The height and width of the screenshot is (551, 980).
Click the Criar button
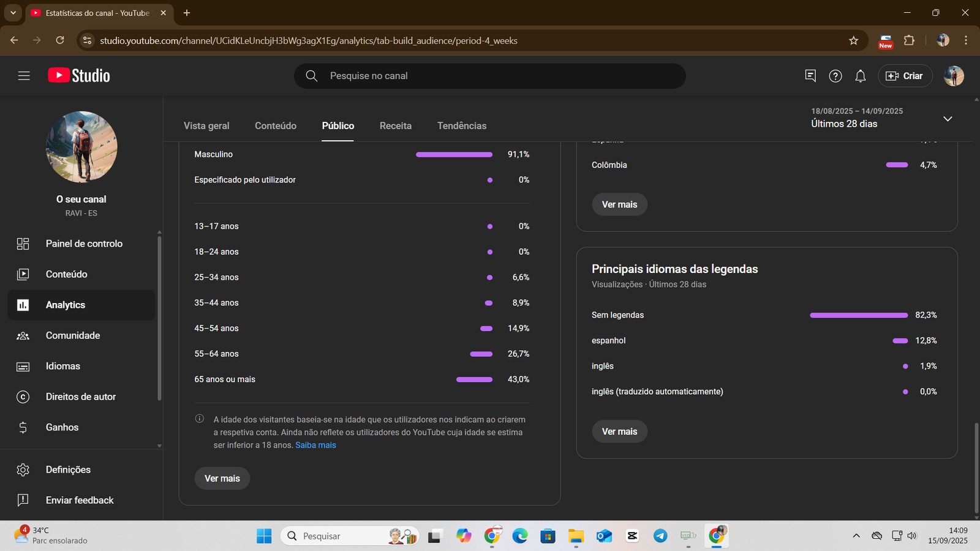[x=905, y=76]
